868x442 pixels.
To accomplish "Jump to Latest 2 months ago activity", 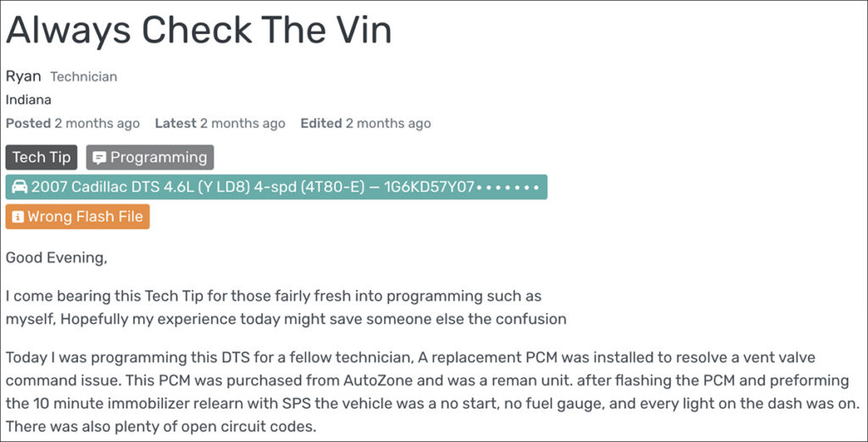I will pyautogui.click(x=220, y=124).
